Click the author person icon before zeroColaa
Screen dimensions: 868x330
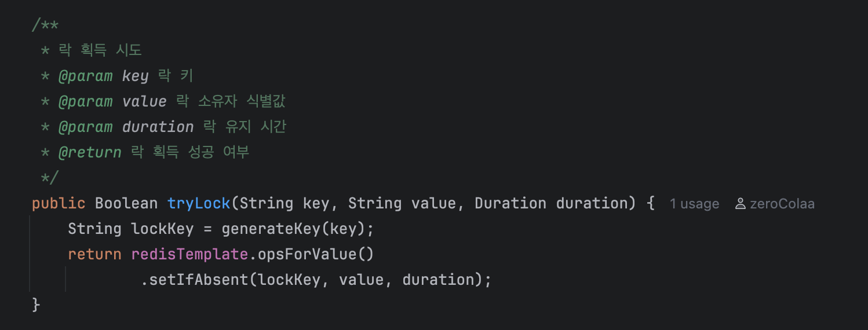[x=740, y=204]
